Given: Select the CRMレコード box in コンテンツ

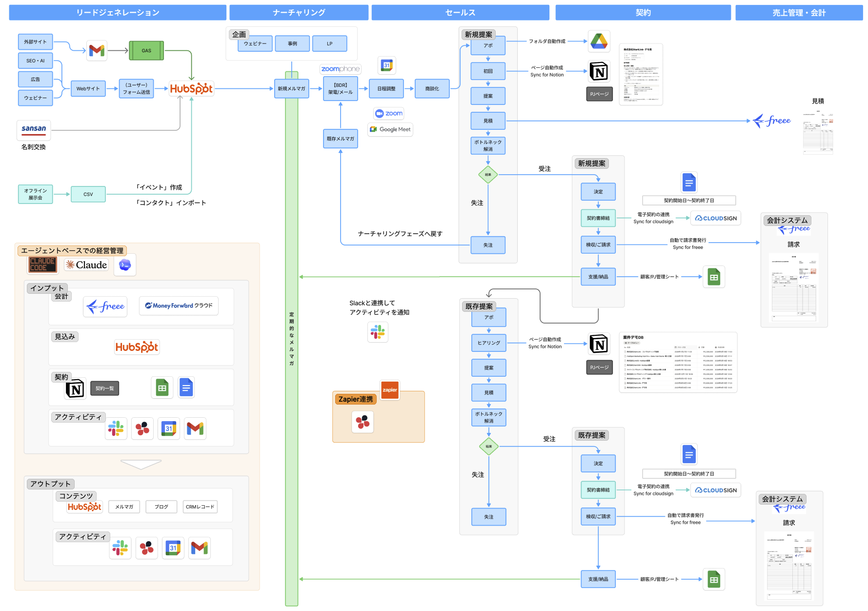Looking at the screenshot, I should click(200, 507).
